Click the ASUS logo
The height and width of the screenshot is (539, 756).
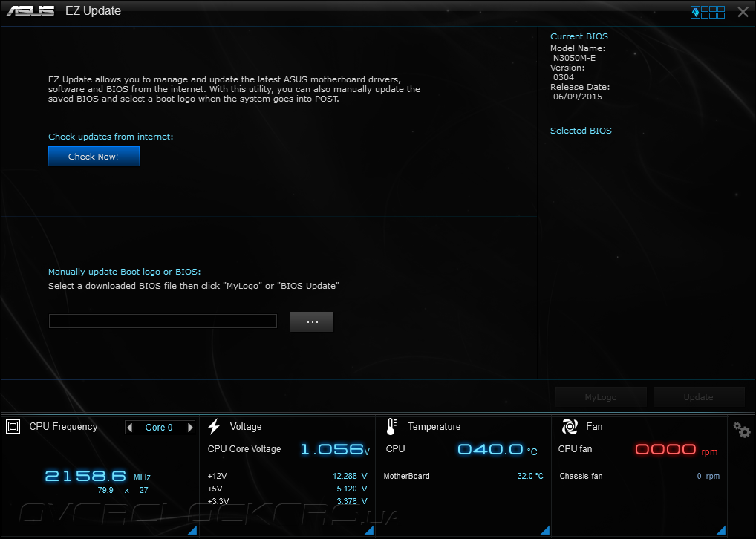coord(30,11)
